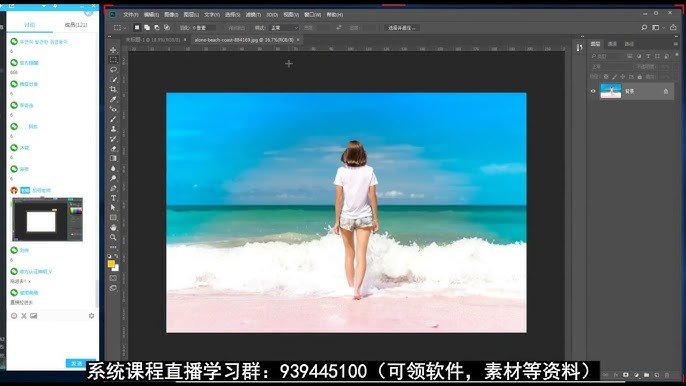Open the layer filter type dropdown
Viewport: 686px width, 386px height.
point(607,56)
